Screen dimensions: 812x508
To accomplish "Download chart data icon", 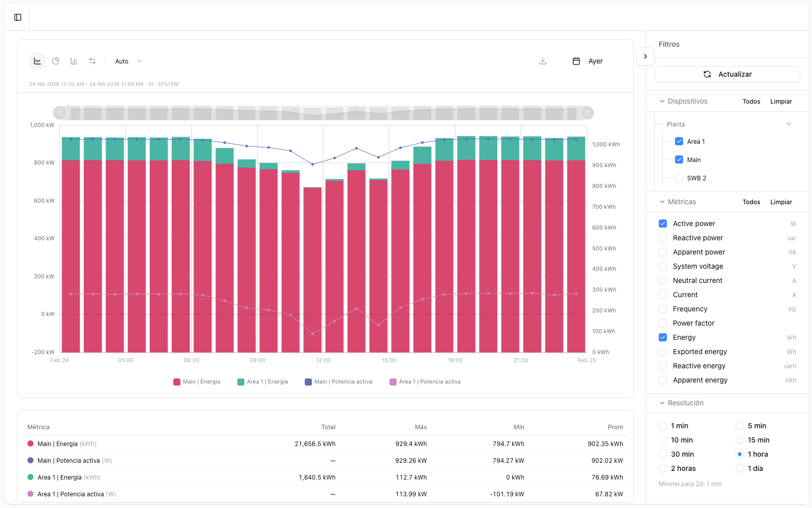I will point(543,61).
